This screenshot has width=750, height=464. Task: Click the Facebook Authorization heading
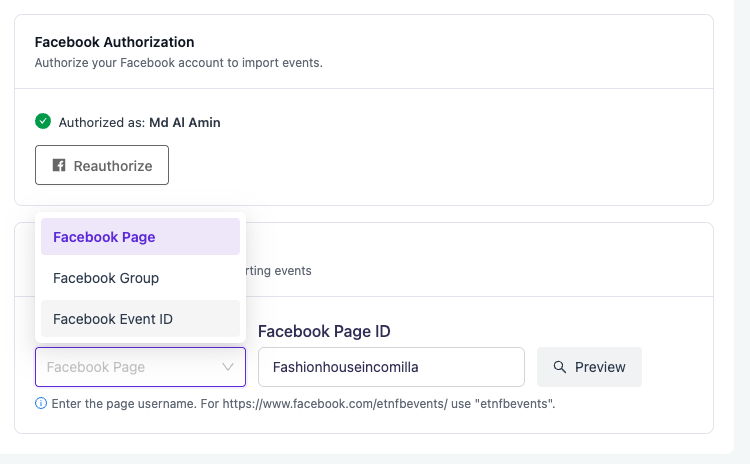tap(114, 42)
